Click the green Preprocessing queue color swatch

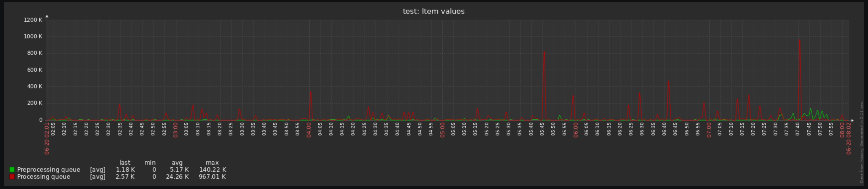pos(12,169)
